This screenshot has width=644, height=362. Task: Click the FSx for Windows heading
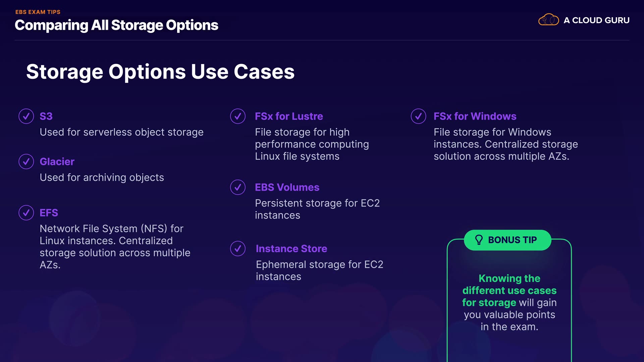coord(475,116)
